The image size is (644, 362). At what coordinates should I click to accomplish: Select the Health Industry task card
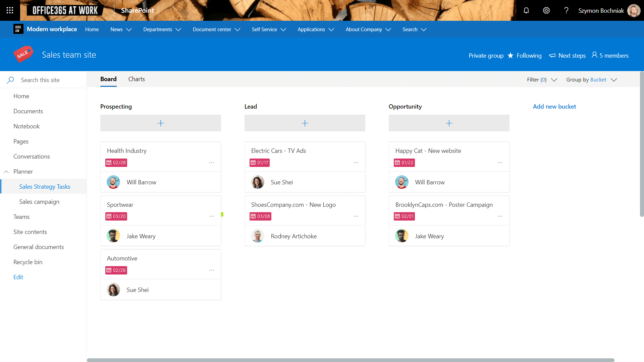161,167
